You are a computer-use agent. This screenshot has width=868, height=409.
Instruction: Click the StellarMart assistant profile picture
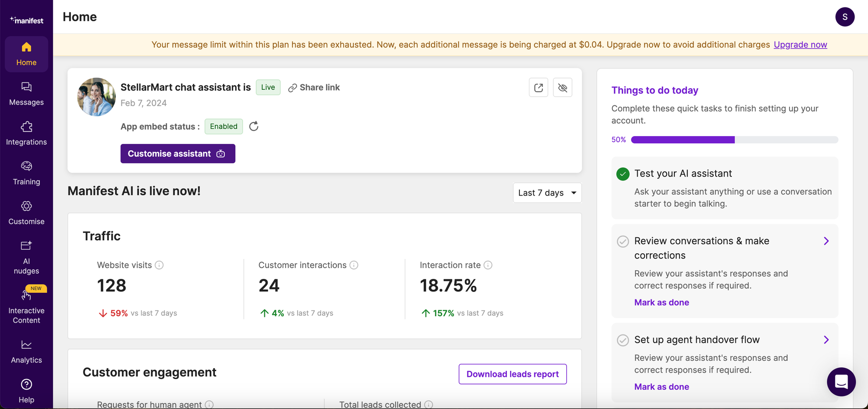(96, 97)
